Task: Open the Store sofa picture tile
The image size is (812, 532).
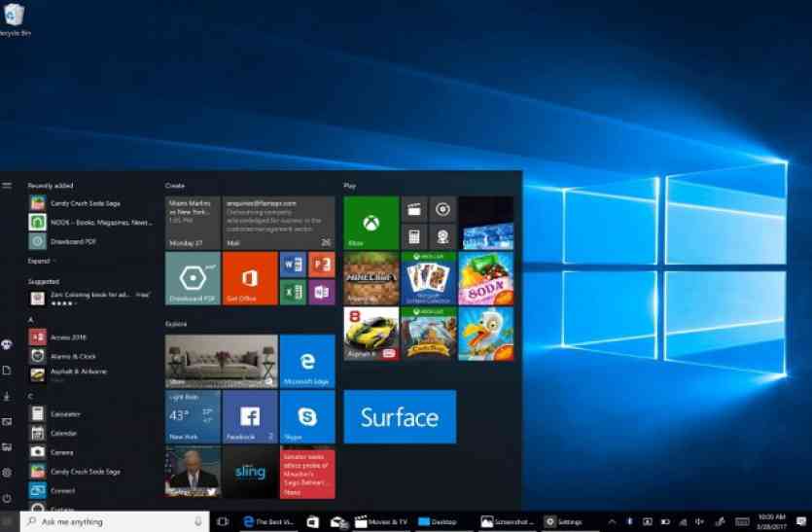Action: click(x=221, y=361)
